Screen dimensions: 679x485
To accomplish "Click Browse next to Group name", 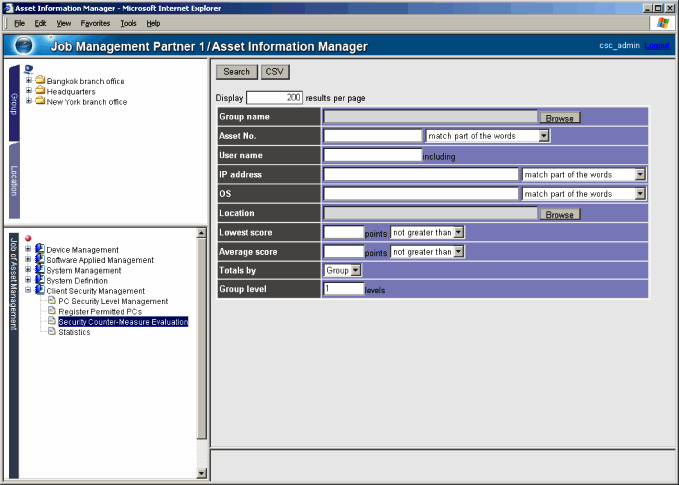I will pos(559,118).
